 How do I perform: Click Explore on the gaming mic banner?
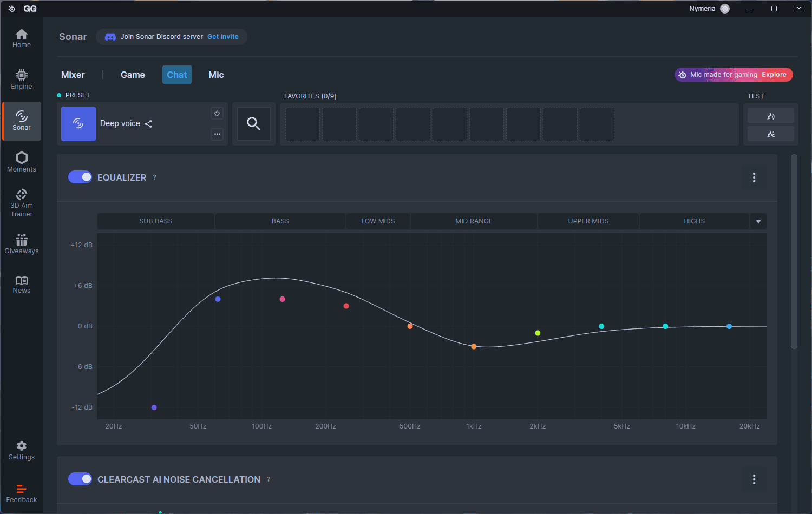(774, 75)
